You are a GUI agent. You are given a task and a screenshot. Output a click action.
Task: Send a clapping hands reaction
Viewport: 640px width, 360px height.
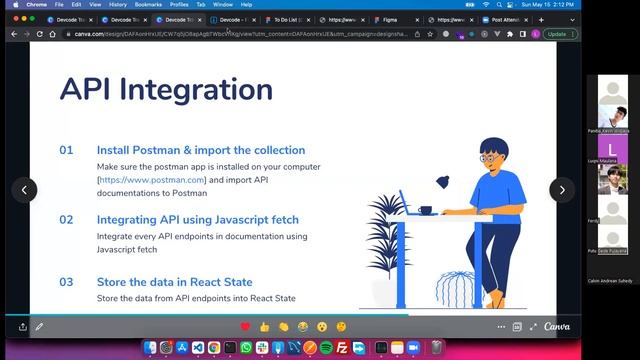coord(284,327)
